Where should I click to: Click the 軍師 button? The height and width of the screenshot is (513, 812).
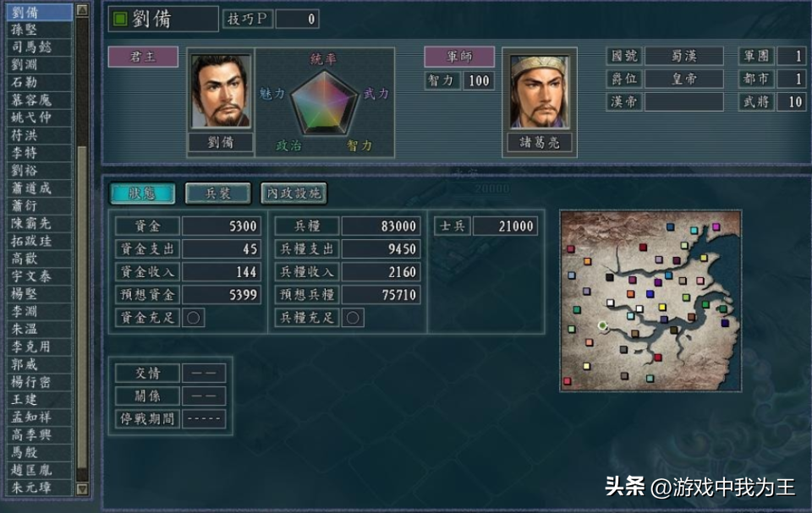[x=459, y=57]
